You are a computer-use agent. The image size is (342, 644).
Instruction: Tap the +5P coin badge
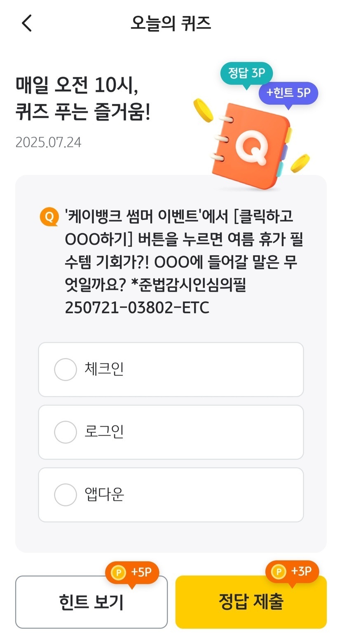coord(132,572)
